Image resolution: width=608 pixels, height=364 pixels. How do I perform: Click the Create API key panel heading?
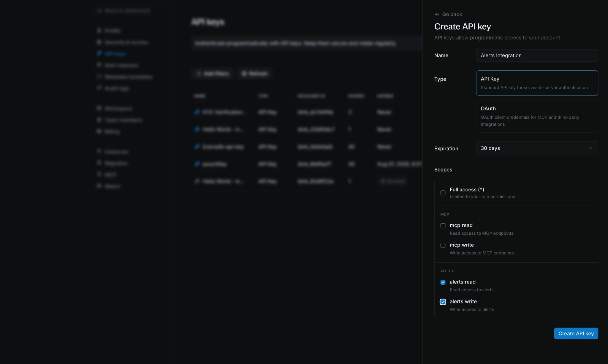click(x=463, y=26)
